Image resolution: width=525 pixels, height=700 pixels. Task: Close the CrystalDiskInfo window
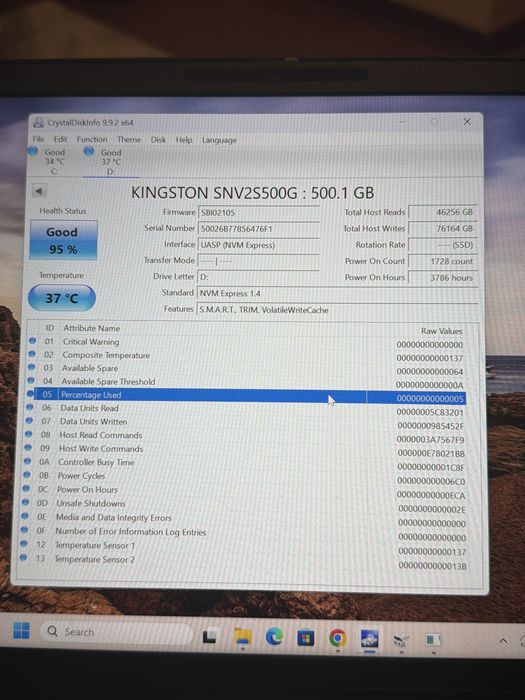pos(467,121)
